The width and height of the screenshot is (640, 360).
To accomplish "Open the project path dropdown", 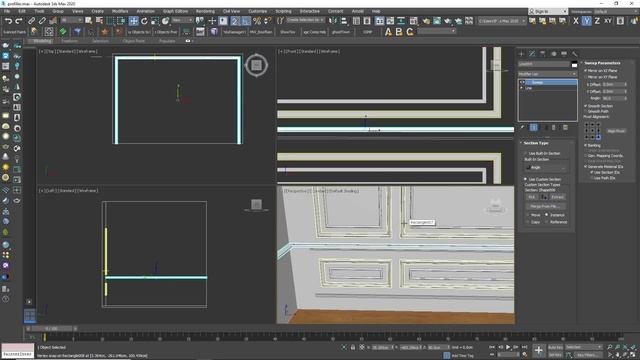I will [x=502, y=21].
